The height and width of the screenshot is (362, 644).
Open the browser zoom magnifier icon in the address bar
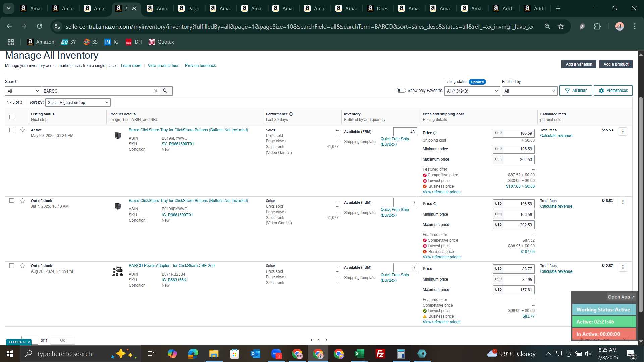pyautogui.click(x=547, y=26)
